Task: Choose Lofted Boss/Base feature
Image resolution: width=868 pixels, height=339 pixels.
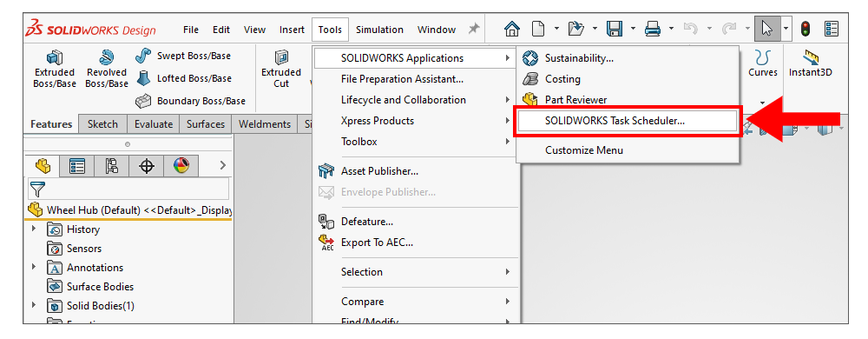Action: coord(183,78)
